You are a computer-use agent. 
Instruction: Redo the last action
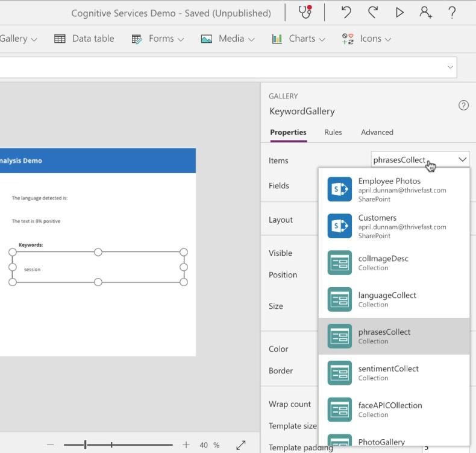click(x=372, y=13)
